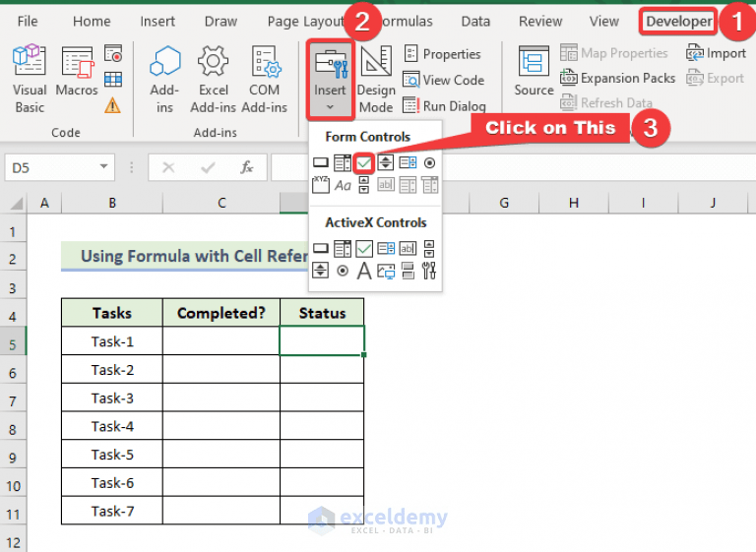Screen dimensions: 756x552
Task: Open the File tab
Action: click(x=28, y=22)
